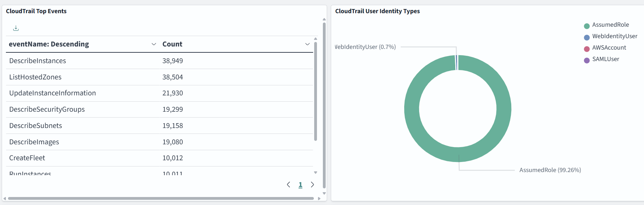Click the download table data icon
The width and height of the screenshot is (644, 205).
click(16, 28)
